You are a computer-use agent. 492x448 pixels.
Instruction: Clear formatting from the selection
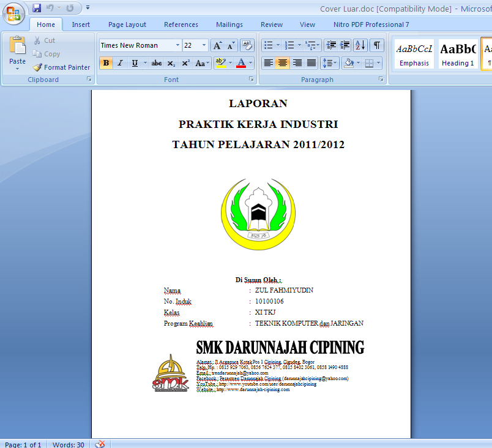tap(247, 45)
